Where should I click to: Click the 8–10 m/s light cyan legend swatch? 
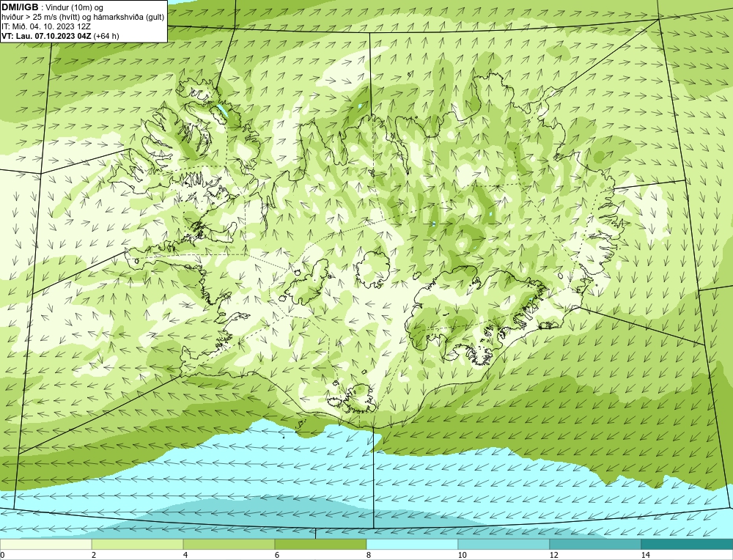point(412,544)
